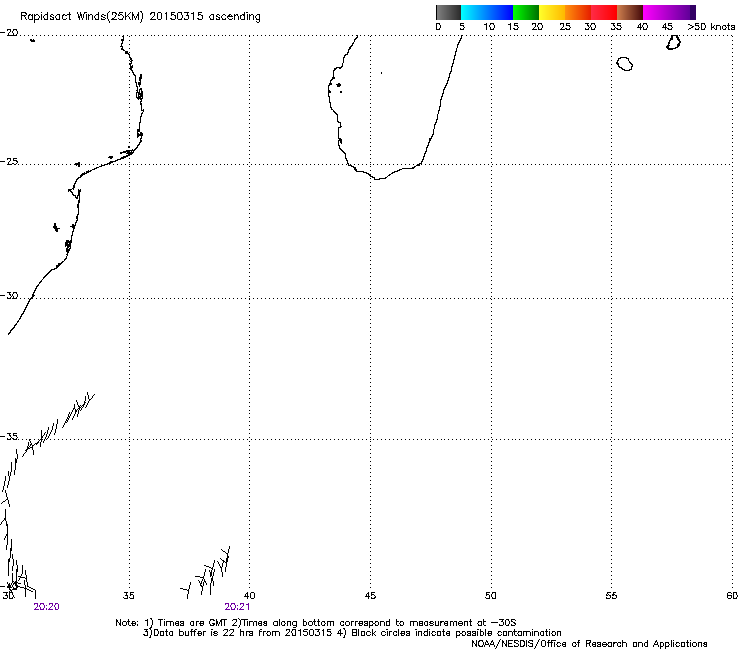Click the purple '20:21' swath time label
This screenshot has height=650, width=740.
tap(237, 607)
